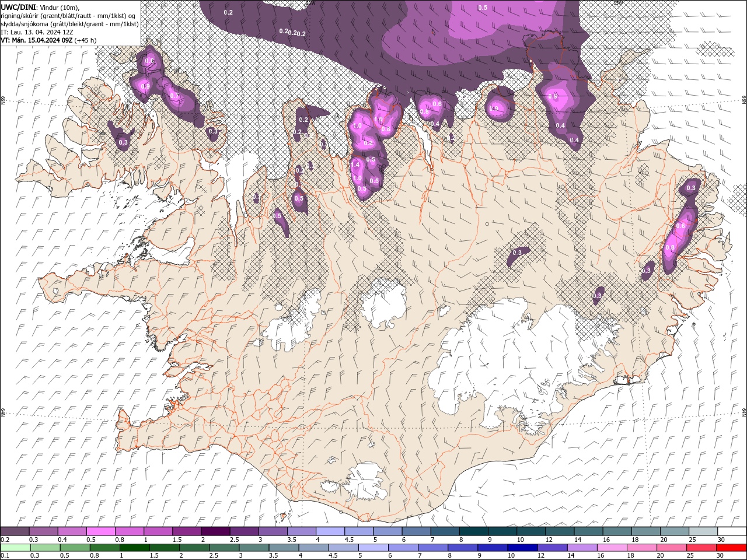Viewport: 747px width, 560px height.
Task: Select the darkest purple swatch between 2 and 2.5 in top legend row
Action: (x=215, y=531)
